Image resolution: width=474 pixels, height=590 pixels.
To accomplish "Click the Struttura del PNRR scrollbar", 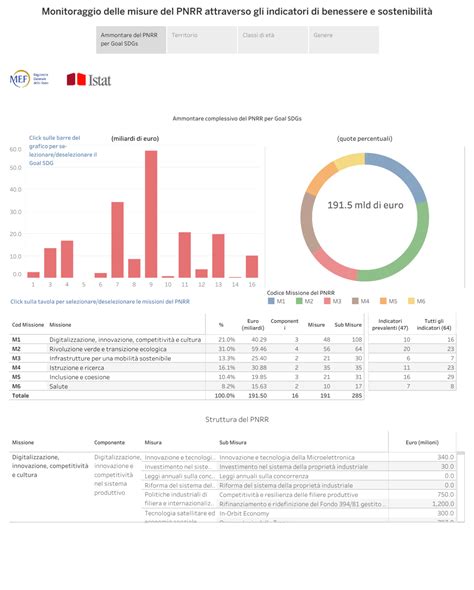I will tap(460, 487).
